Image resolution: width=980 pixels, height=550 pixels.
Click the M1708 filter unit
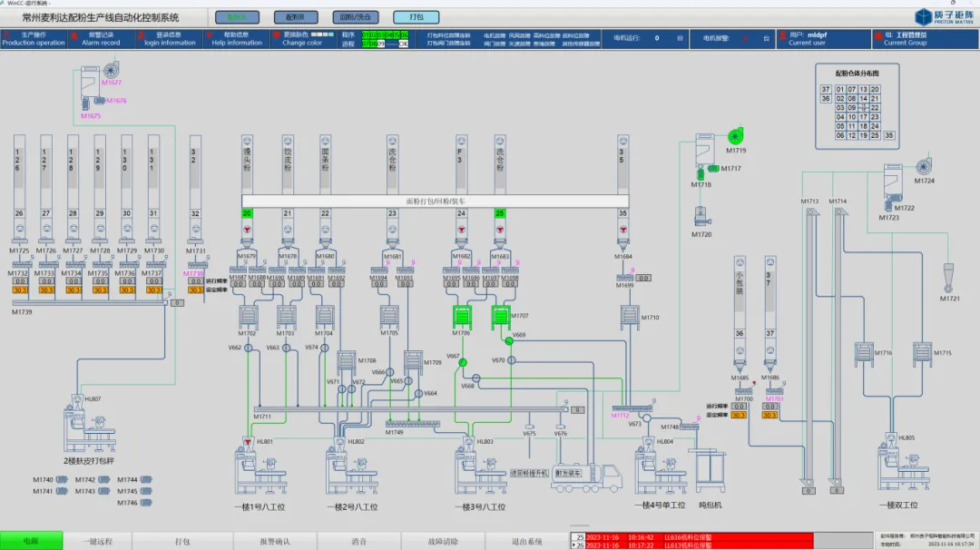click(x=347, y=362)
